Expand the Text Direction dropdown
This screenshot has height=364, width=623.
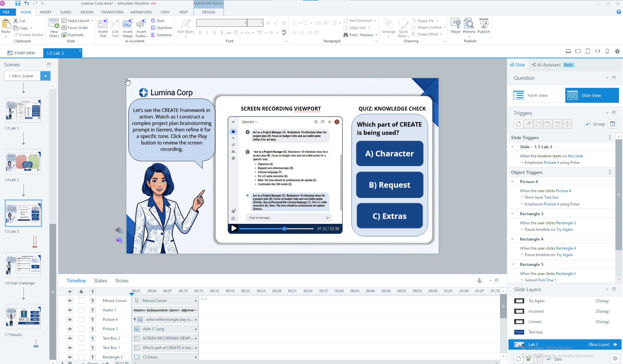(375, 21)
